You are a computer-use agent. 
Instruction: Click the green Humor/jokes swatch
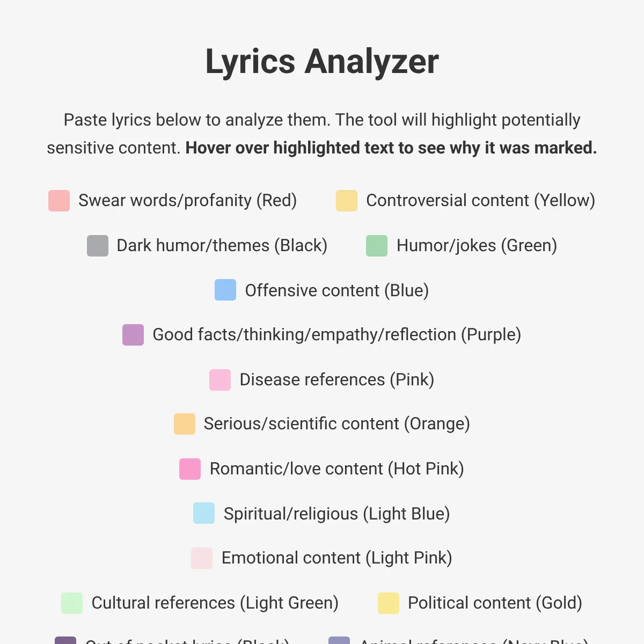(377, 246)
